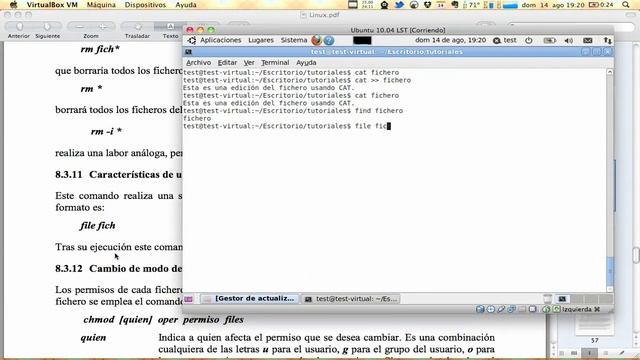Open the Ubuntu volume speaker indicator
Image resolution: width=640 pixels, height=360 pixels.
pos(569,40)
